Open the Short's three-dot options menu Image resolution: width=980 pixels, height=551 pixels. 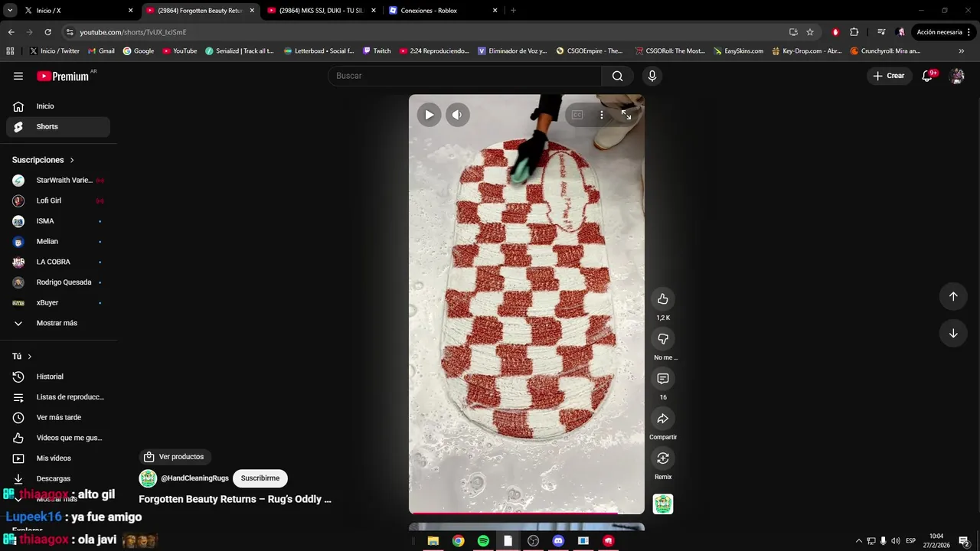(602, 115)
